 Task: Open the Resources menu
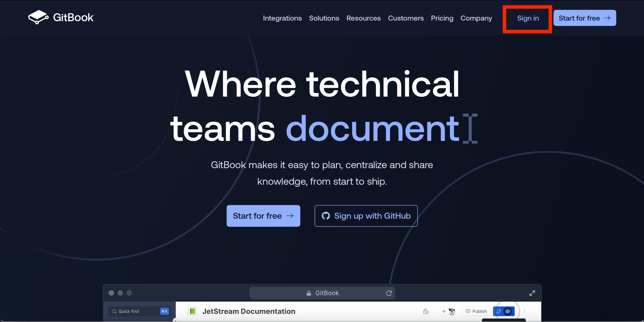pos(363,18)
